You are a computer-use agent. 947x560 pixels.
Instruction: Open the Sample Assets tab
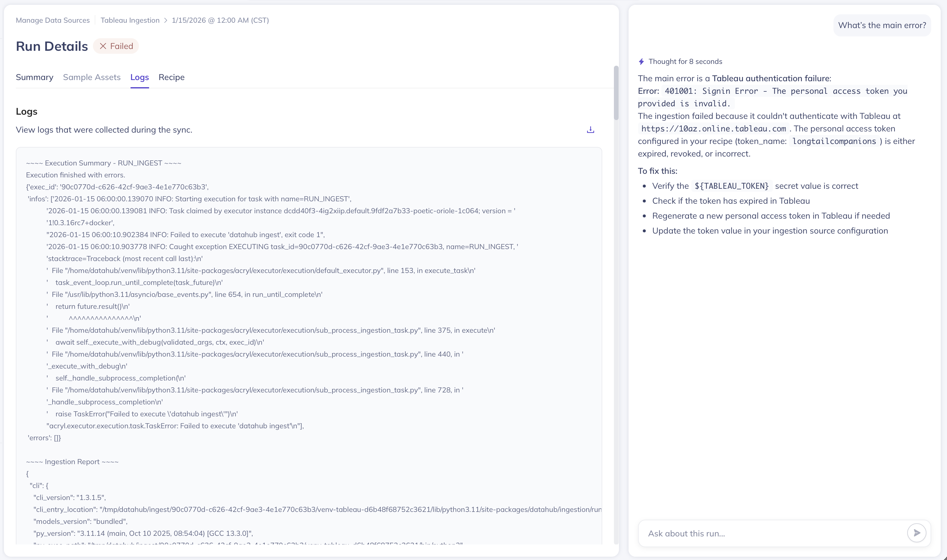pyautogui.click(x=92, y=77)
